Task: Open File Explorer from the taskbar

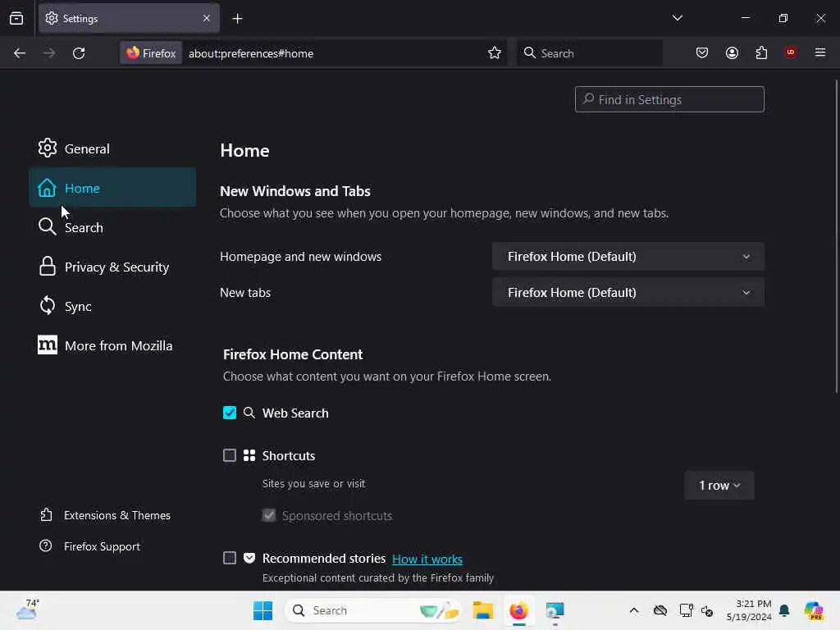Action: pyautogui.click(x=482, y=610)
